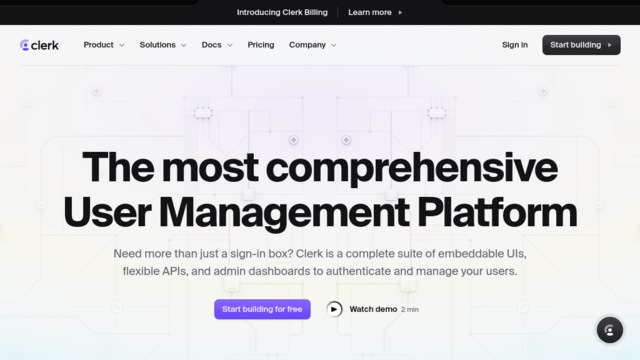
Task: Expand the Company dropdown chevron
Action: 334,45
